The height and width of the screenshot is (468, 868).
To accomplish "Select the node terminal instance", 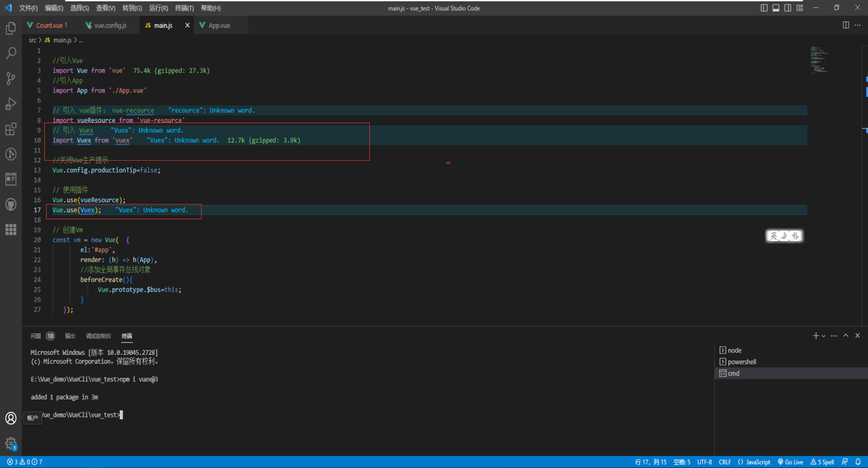I will 791,350.
